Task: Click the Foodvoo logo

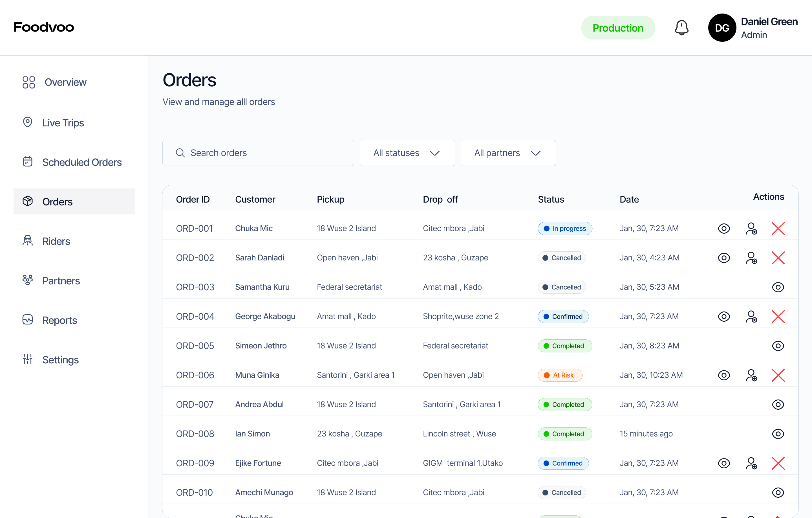Action: pyautogui.click(x=44, y=27)
